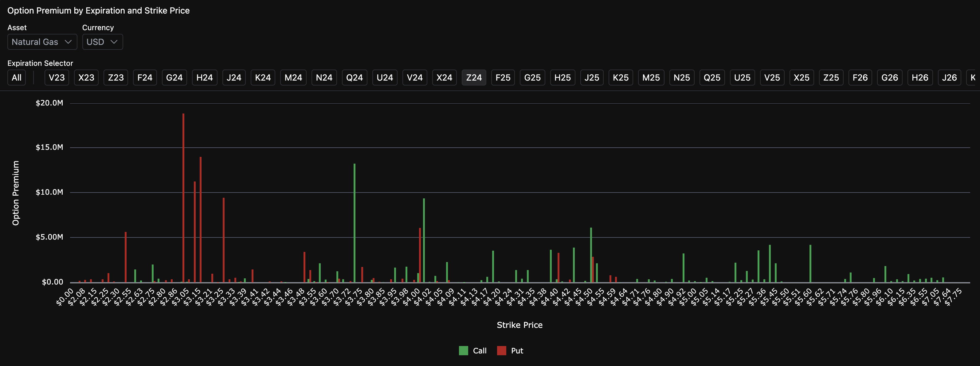Pick the Z25 expiration
This screenshot has height=366, width=980.
coord(831,78)
